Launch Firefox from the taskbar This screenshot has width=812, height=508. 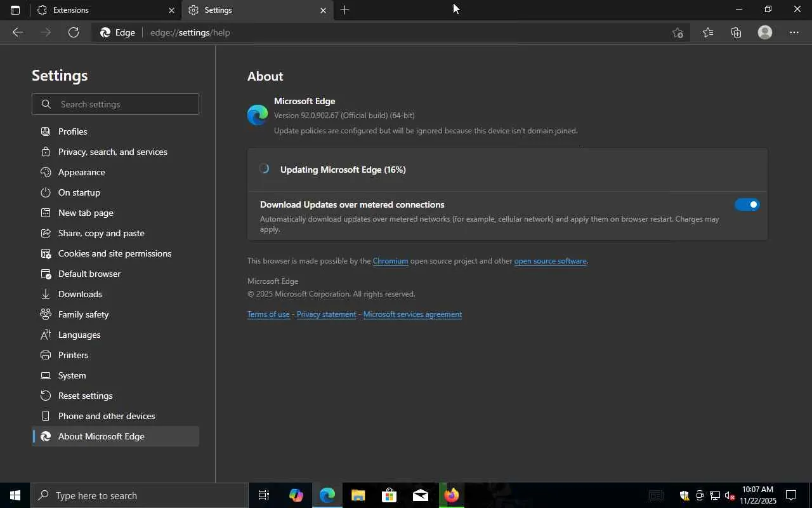[x=452, y=495]
